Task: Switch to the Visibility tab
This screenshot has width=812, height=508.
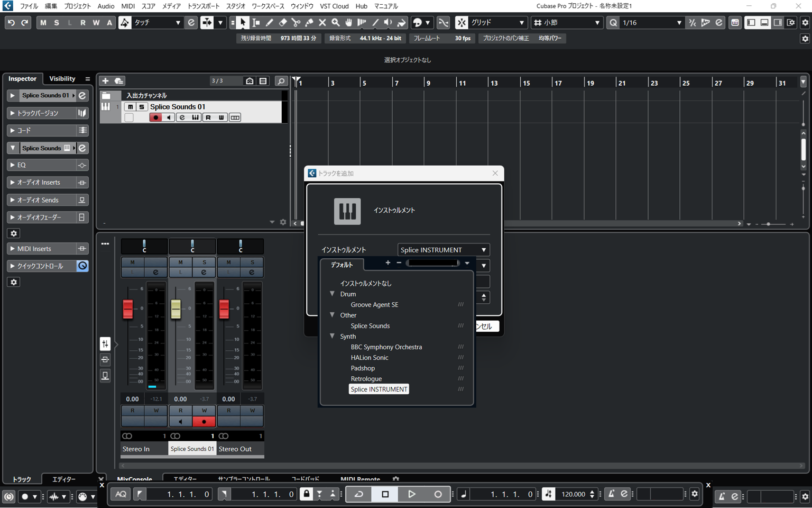Action: (x=62, y=79)
